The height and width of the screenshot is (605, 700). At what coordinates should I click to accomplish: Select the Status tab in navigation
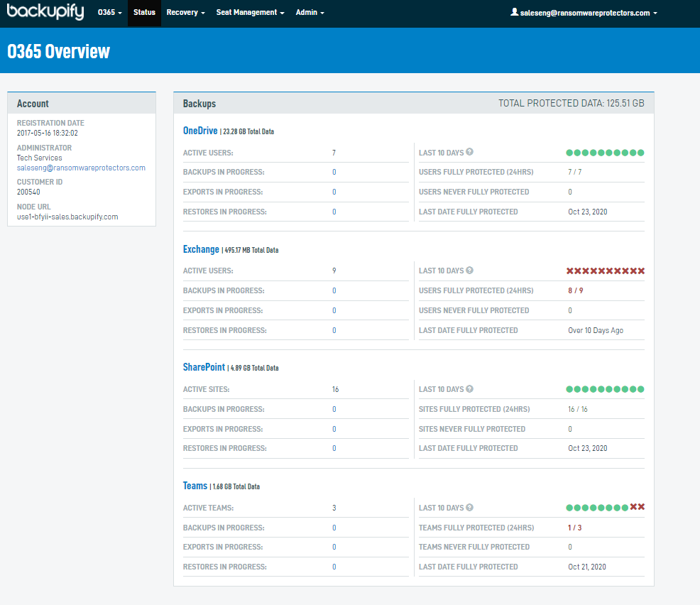(144, 13)
